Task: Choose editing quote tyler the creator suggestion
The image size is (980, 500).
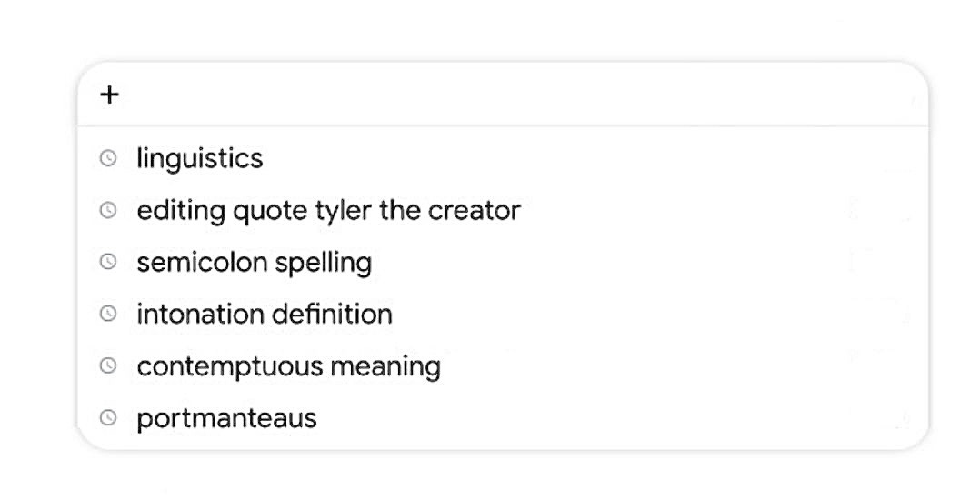Action: point(503,210)
